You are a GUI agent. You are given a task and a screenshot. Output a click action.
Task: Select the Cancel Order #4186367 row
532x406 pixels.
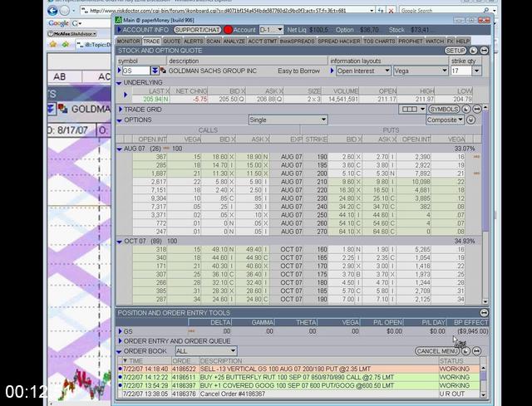pos(298,394)
